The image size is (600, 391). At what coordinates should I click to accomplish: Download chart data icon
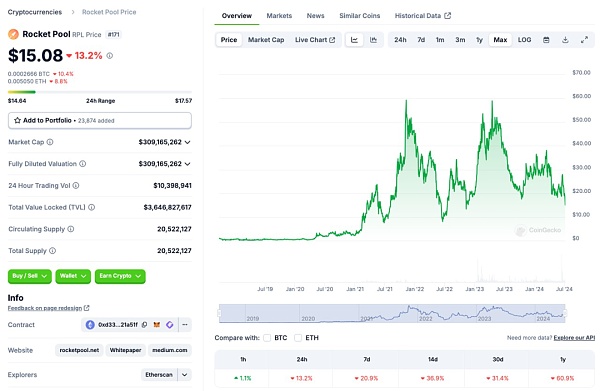[x=565, y=40]
